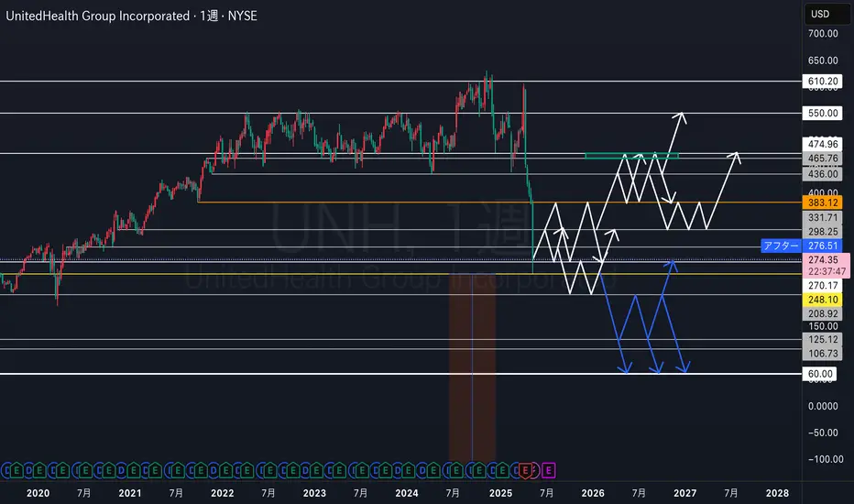Click the 2022 label on time axis
This screenshot has width=854, height=504.
(x=223, y=493)
